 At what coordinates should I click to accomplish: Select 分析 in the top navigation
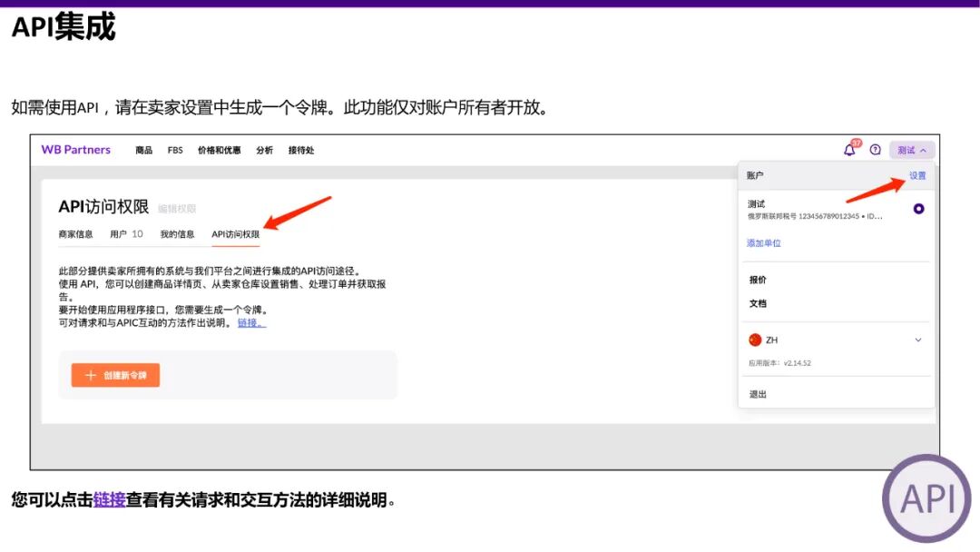264,150
